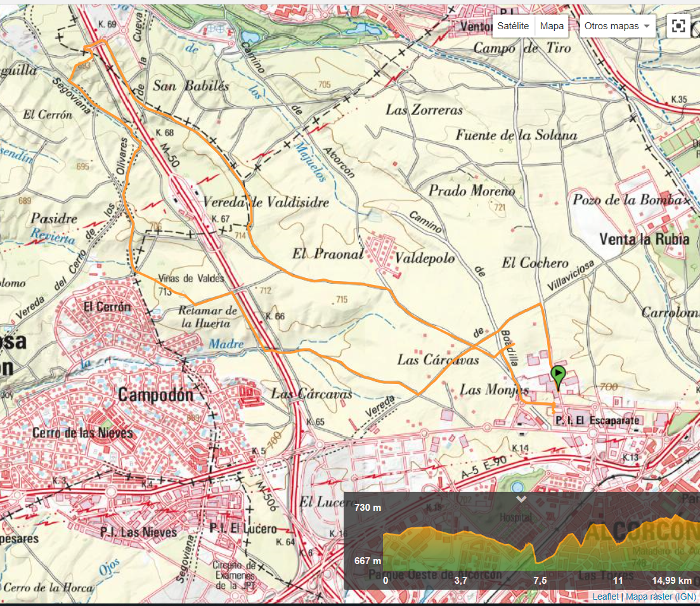
Task: Click the Las Zorreras map label
Action: pos(424,110)
